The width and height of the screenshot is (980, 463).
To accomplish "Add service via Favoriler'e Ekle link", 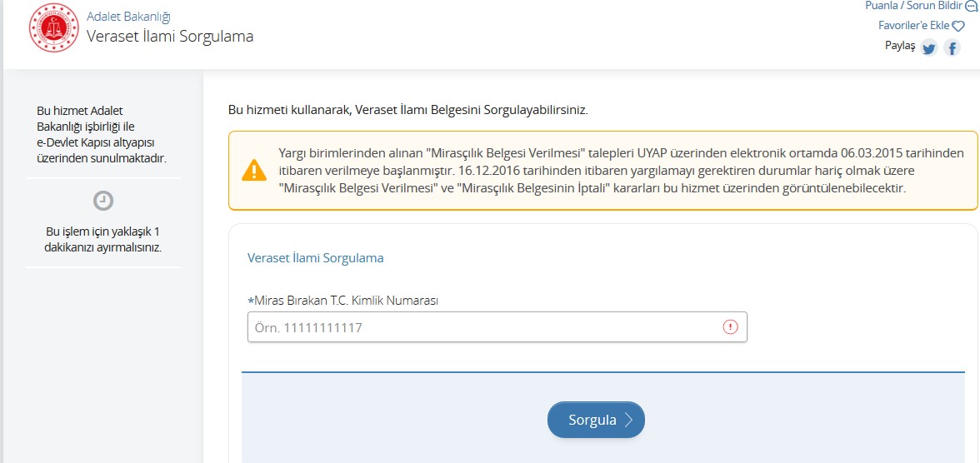I will tap(913, 26).
